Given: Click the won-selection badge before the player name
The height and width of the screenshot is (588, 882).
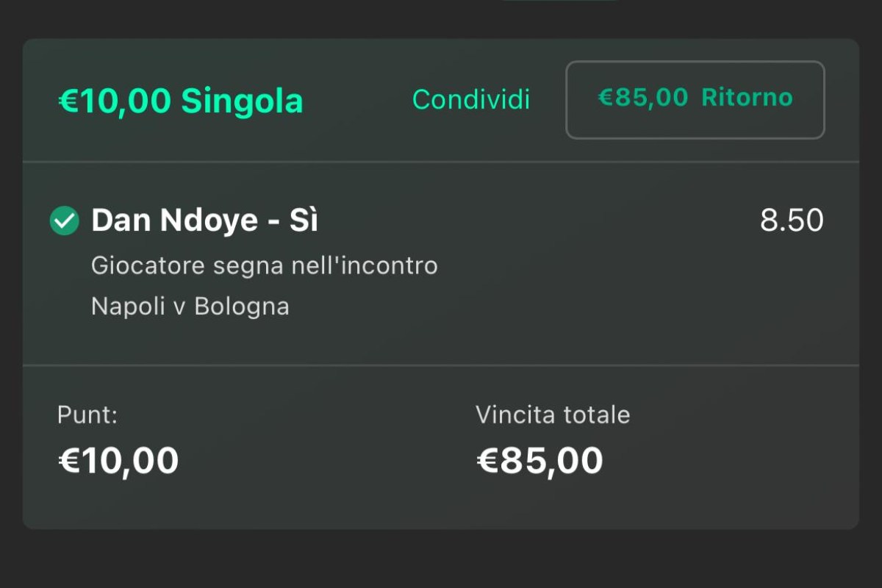Looking at the screenshot, I should pos(63,220).
